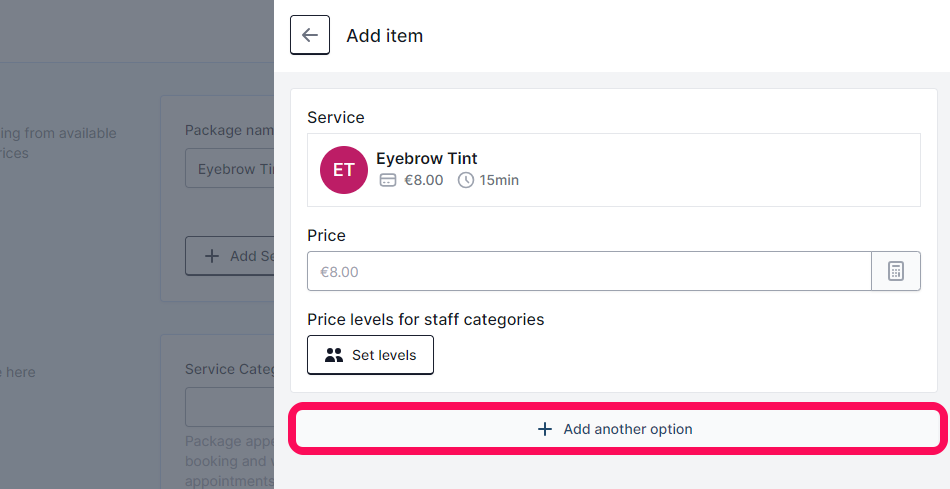
Task: Focus the Price input field
Action: pos(589,271)
